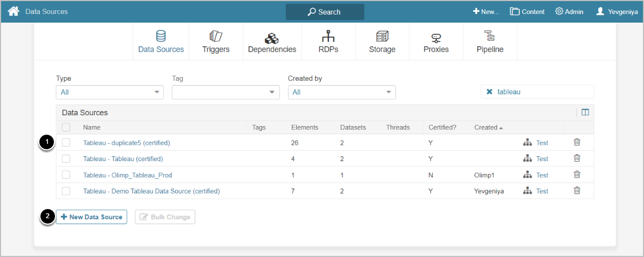Click trash icon for Olimp_Tableau_Prod row
This screenshot has width=644, height=257.
click(x=577, y=175)
